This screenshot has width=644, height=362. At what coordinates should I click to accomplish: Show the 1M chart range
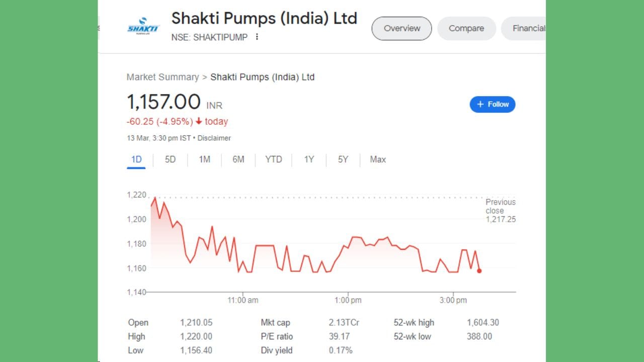click(x=204, y=159)
